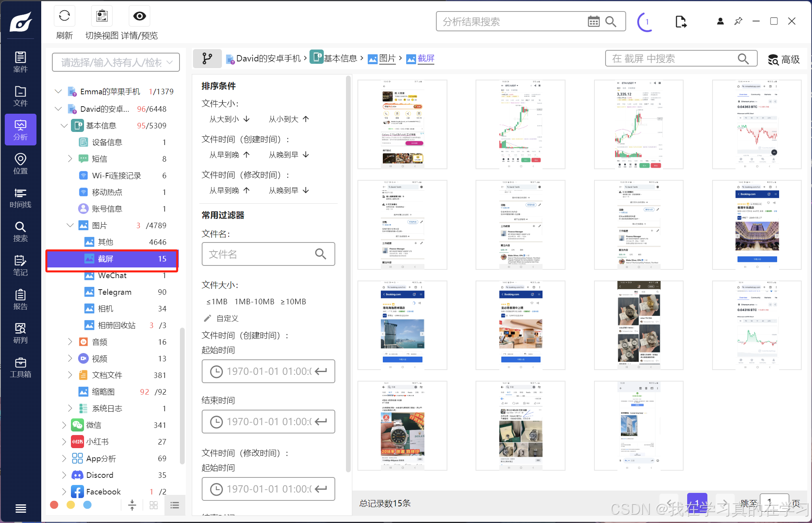The width and height of the screenshot is (812, 523).
Task: Open the Toolbox (工具箱) sidebar icon
Action: pyautogui.click(x=20, y=367)
